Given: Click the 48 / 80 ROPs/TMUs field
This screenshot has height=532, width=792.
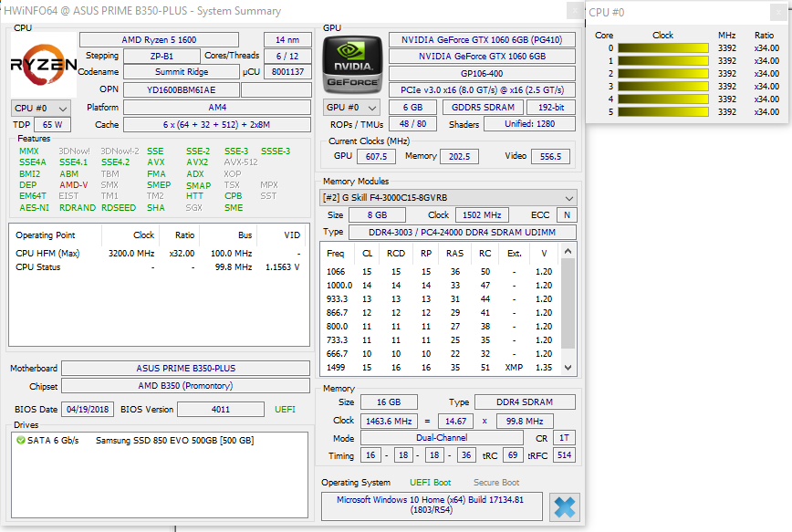Looking at the screenshot, I should click(412, 124).
